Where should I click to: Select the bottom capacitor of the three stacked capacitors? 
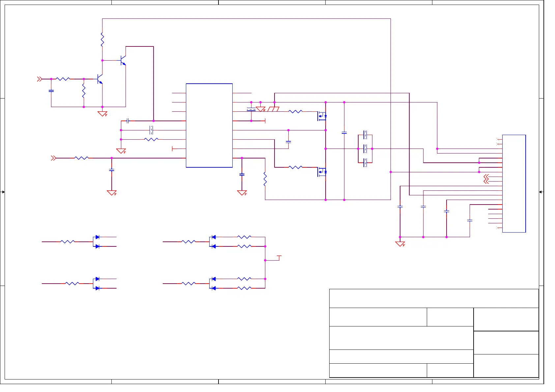pyautogui.click(x=365, y=163)
